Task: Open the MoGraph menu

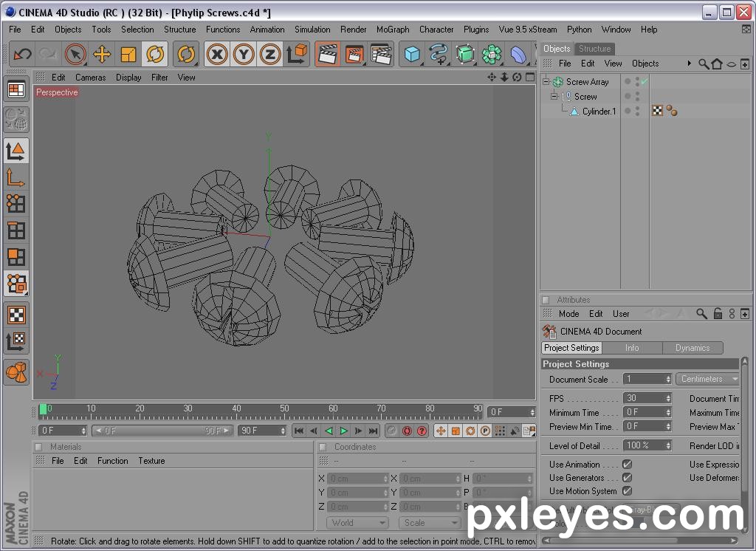Action: [393, 30]
